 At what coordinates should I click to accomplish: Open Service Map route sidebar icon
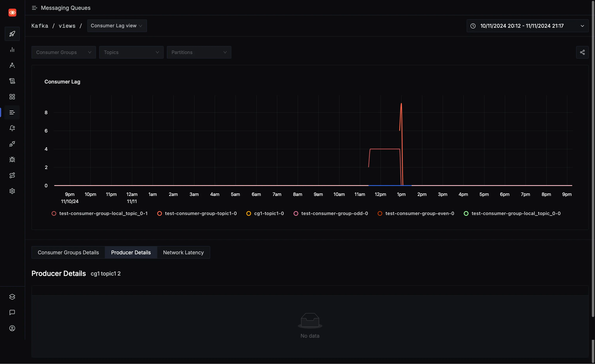12,175
